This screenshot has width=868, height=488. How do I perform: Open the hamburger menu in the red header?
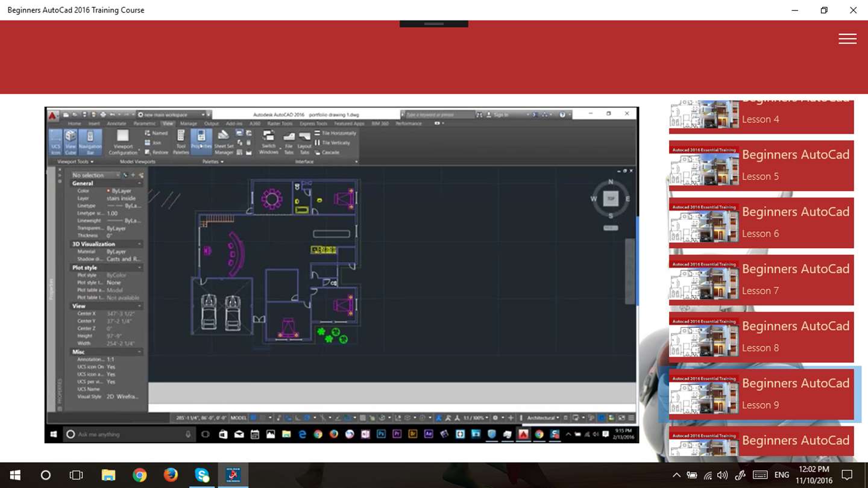tap(847, 39)
